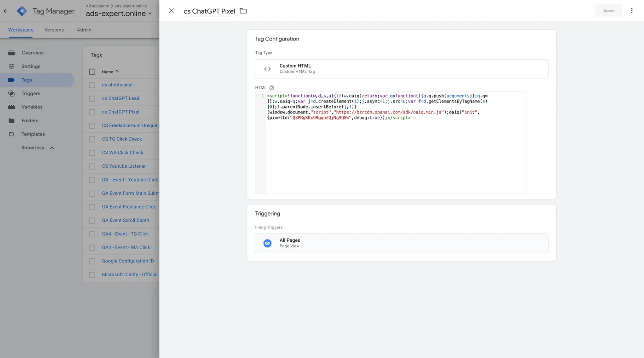Open the HTML help question mark icon
Viewport: 644px width, 358px height.
pyautogui.click(x=272, y=88)
